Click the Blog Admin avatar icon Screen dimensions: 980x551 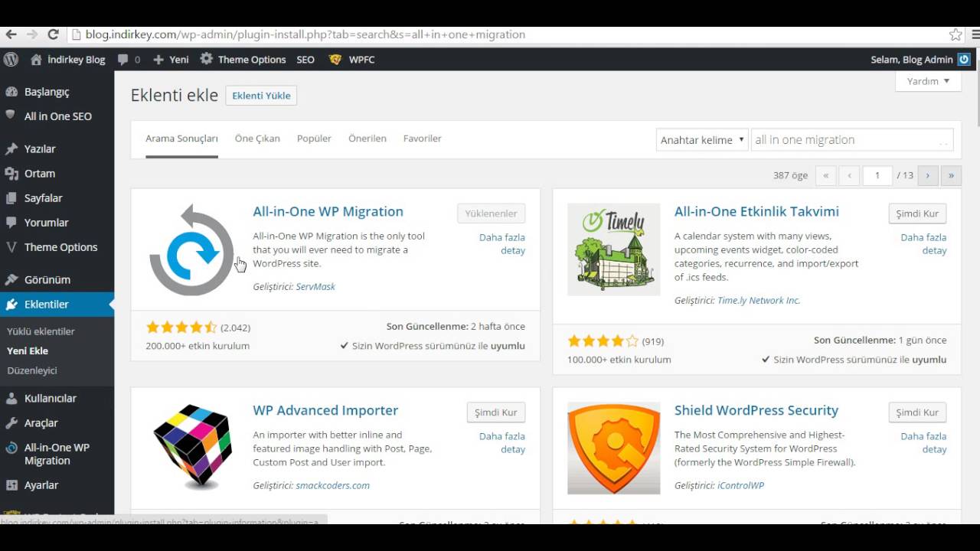tap(964, 59)
